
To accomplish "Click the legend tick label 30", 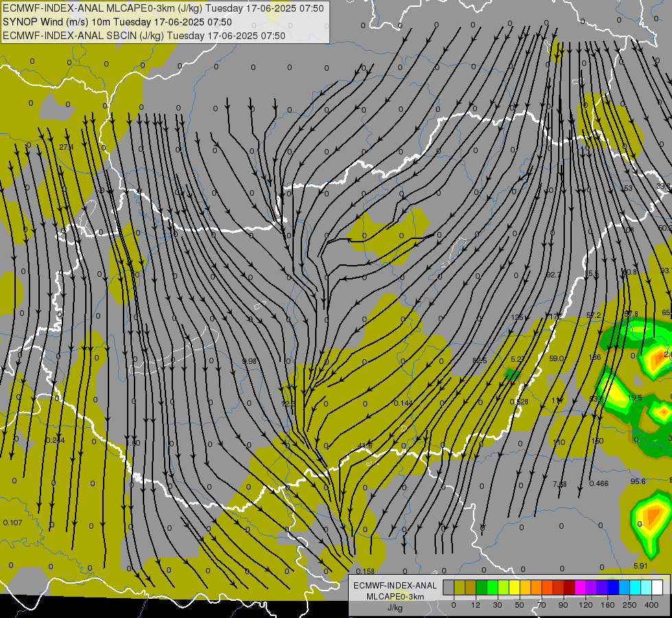I will (498, 605).
